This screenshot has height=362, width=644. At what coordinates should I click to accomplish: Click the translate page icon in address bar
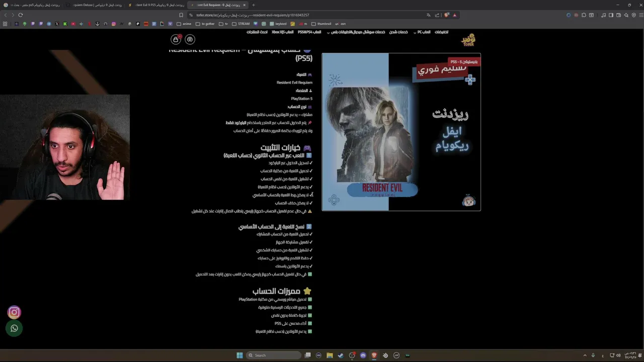pos(429,15)
